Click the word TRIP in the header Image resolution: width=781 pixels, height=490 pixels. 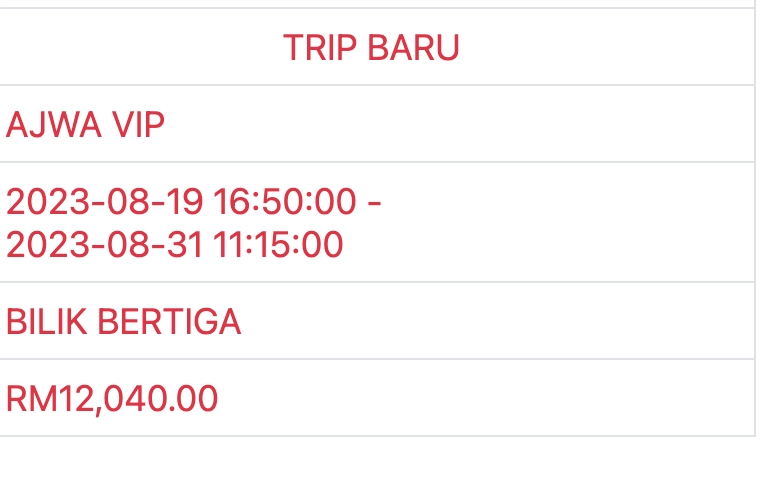coord(316,48)
